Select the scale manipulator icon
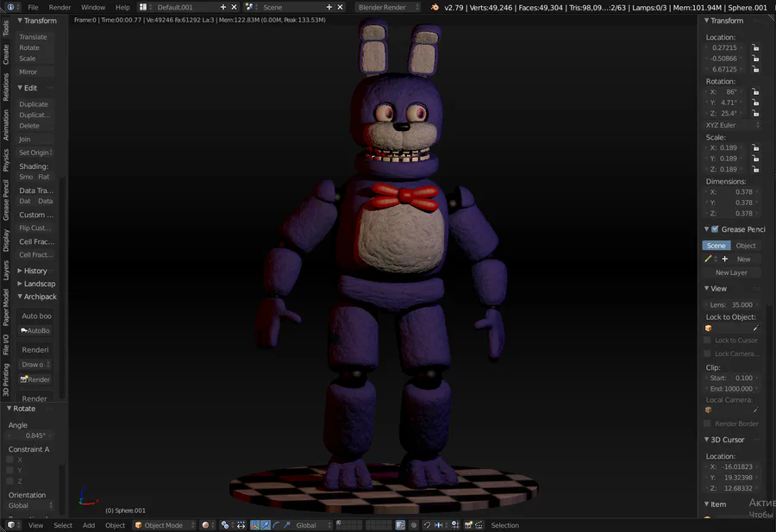 286,525
